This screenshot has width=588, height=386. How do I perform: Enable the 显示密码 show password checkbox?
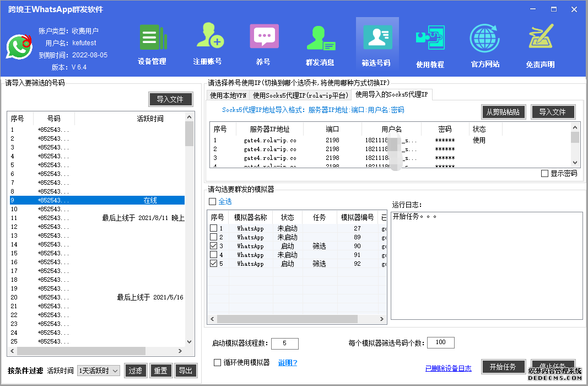coord(544,173)
